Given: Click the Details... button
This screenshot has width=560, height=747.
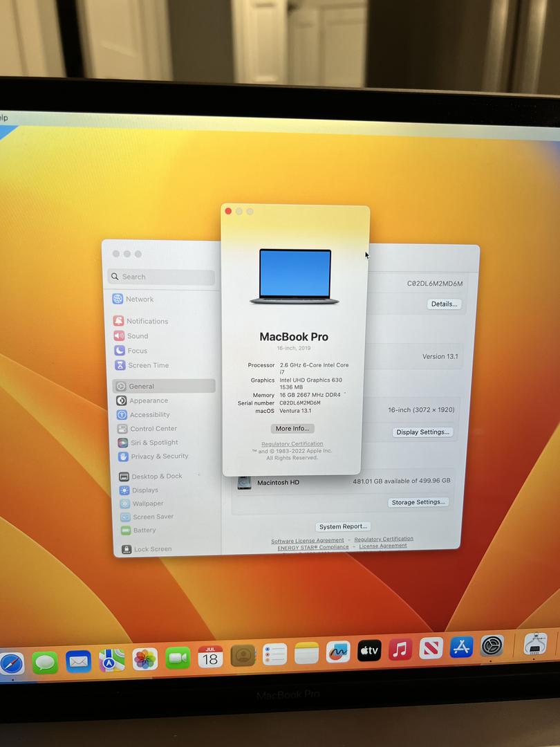Looking at the screenshot, I should (444, 304).
